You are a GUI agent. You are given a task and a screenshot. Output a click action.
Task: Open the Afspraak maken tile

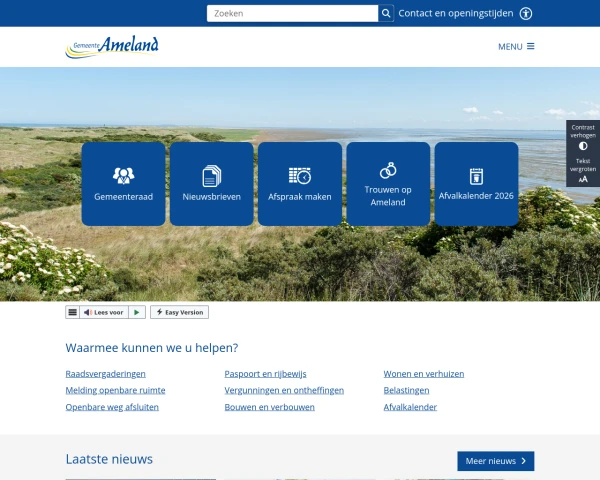tap(300, 184)
